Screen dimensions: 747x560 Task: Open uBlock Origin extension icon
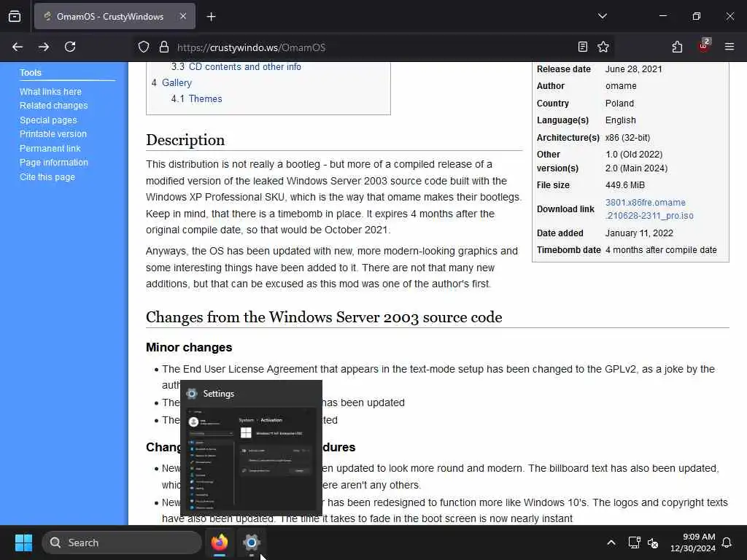coord(704,46)
